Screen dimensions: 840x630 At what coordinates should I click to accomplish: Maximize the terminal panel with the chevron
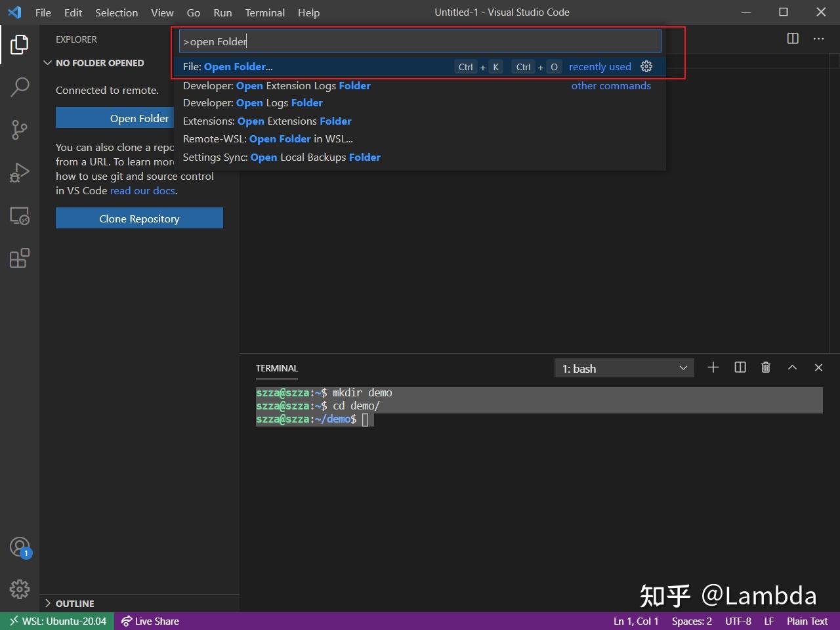pos(792,367)
